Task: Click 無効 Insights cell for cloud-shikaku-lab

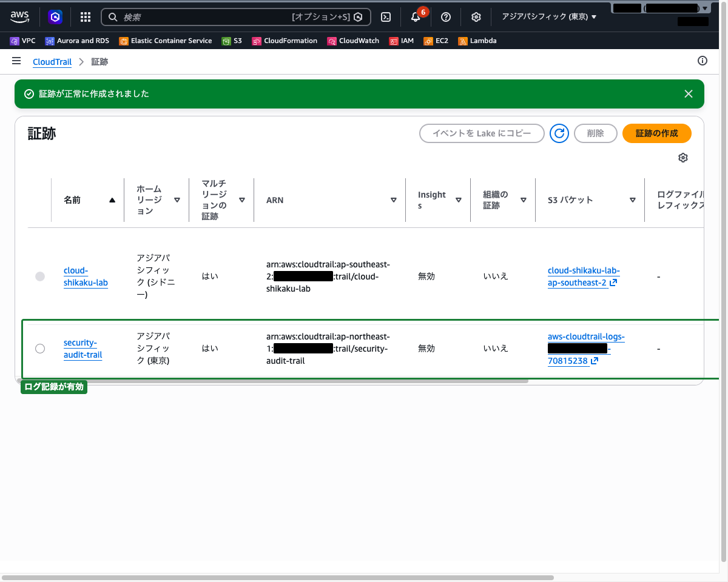Action: pyautogui.click(x=426, y=276)
